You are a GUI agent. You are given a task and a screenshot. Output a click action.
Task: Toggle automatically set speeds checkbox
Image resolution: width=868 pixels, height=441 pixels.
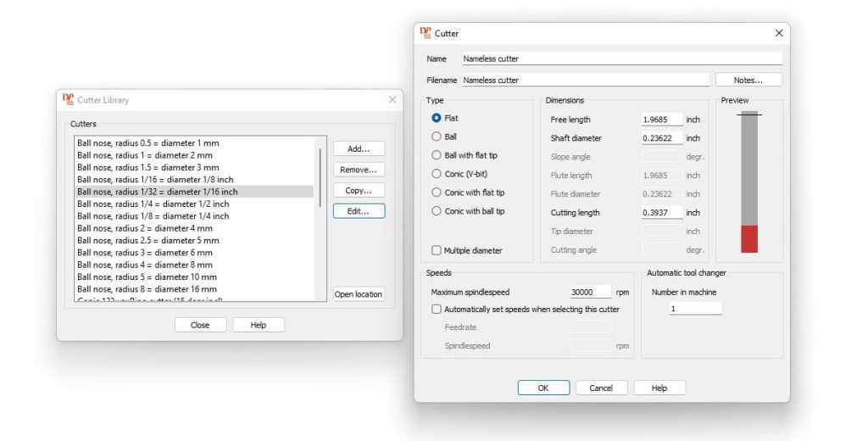437,310
